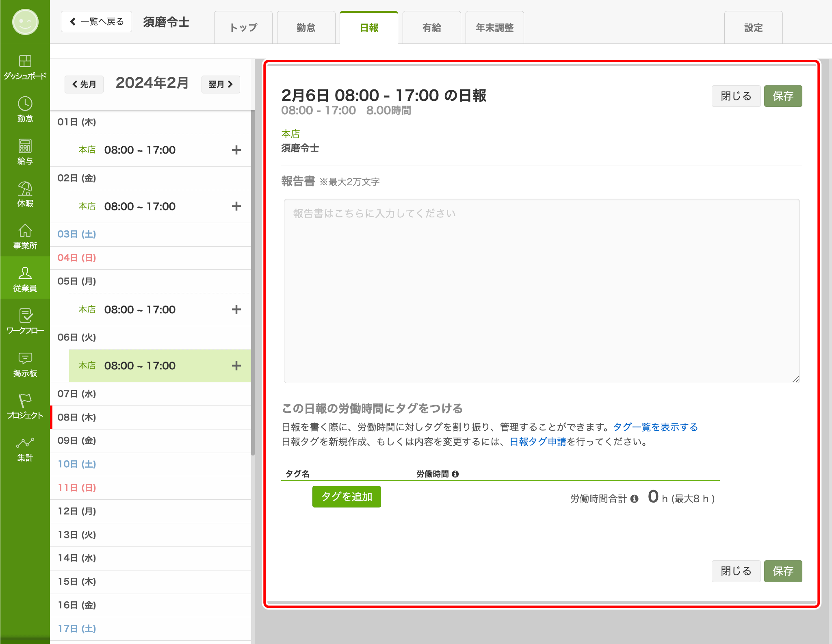The height and width of the screenshot is (644, 832).
Task: Click plus icon for 01日 shift
Action: pos(236,150)
